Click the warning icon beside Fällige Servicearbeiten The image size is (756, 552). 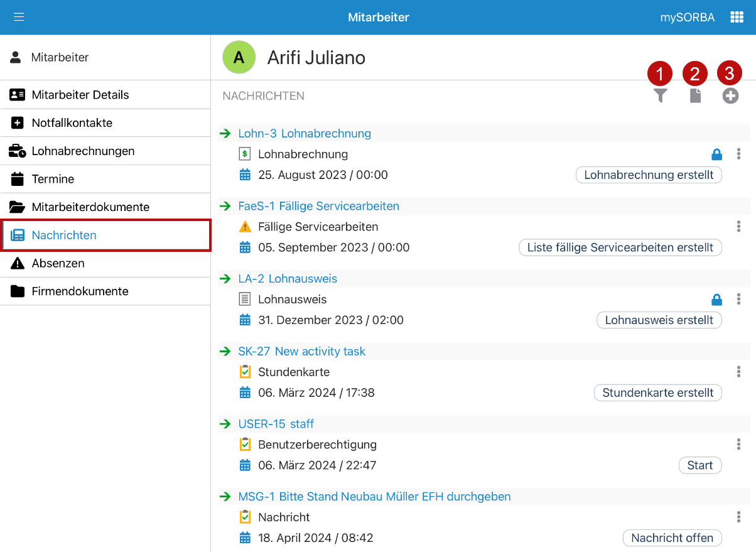245,227
